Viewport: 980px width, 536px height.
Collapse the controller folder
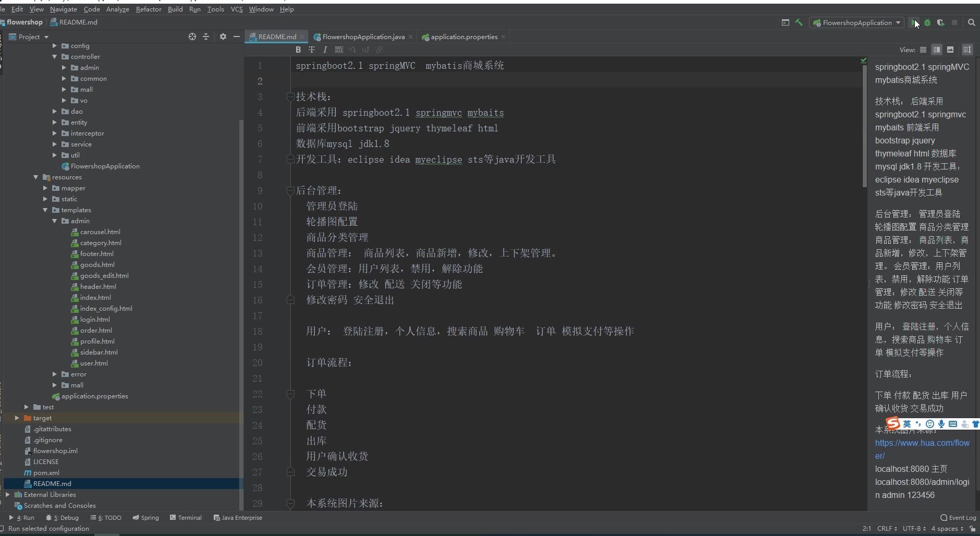point(55,57)
